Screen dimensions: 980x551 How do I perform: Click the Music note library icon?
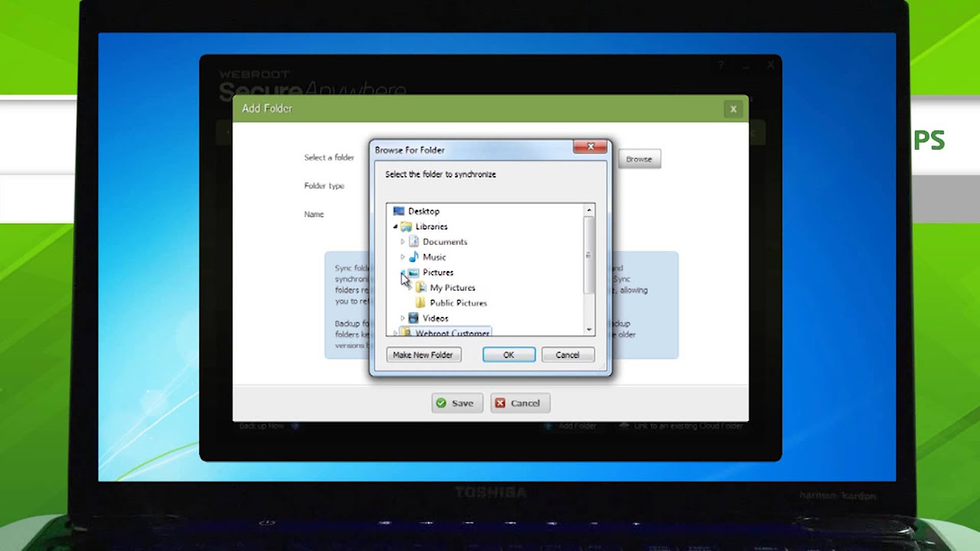coord(413,257)
